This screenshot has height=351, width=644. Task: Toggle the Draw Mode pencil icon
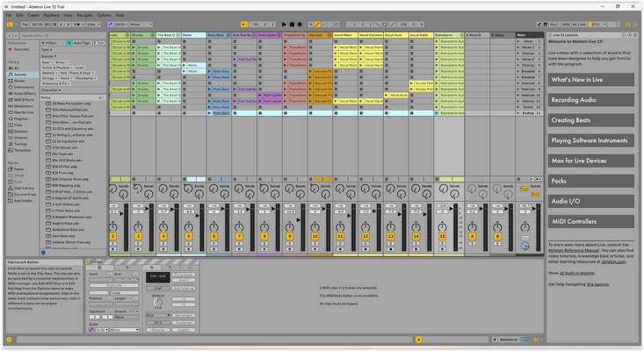(539, 25)
